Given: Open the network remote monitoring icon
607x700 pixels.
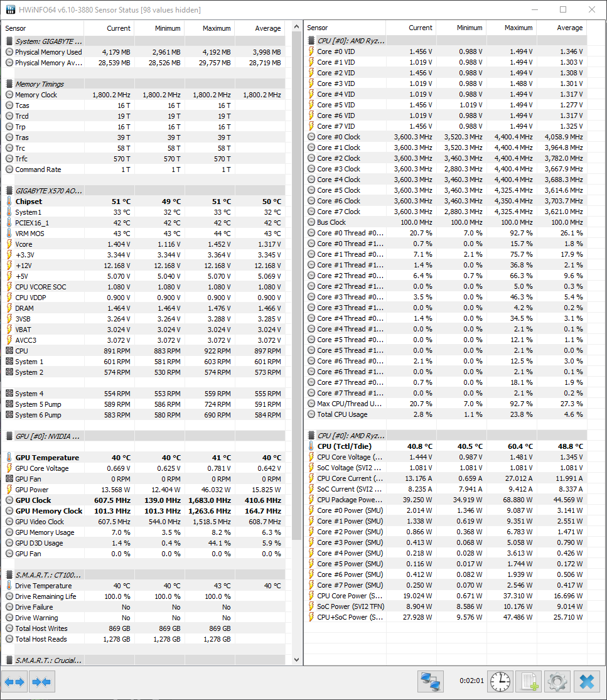Looking at the screenshot, I should pyautogui.click(x=431, y=682).
